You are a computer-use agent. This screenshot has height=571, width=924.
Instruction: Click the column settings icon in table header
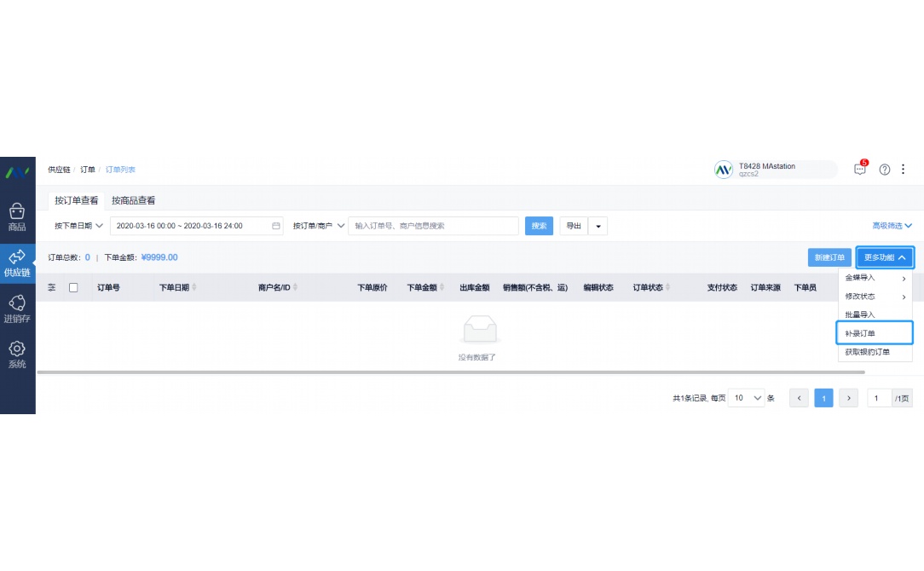[52, 288]
